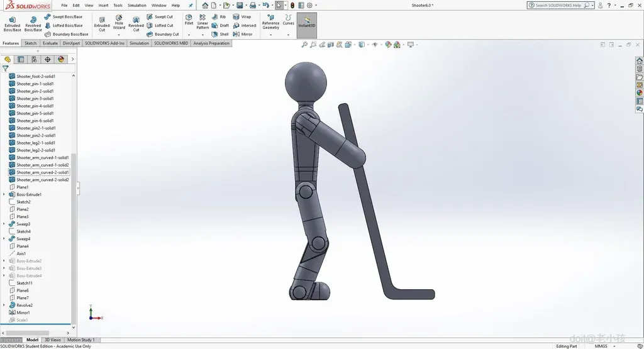The height and width of the screenshot is (349, 644).
Task: Toggle the Instant3D button
Action: [x=306, y=23]
